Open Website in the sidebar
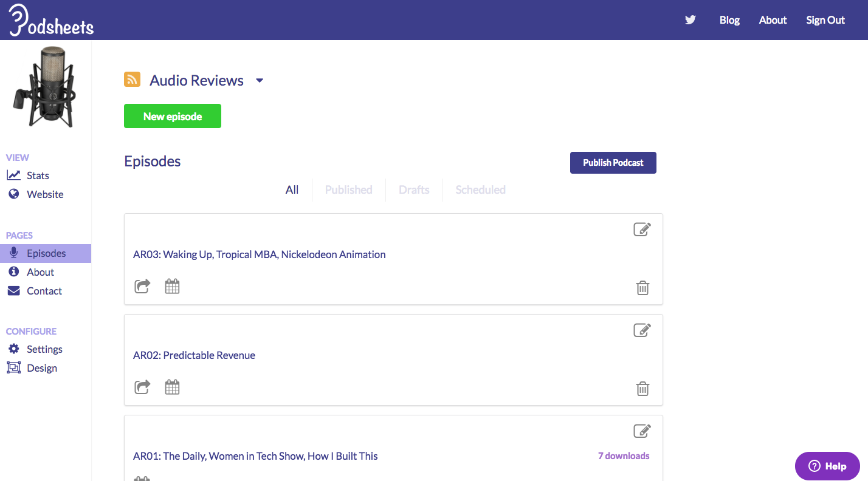The height and width of the screenshot is (481, 868). click(x=45, y=194)
